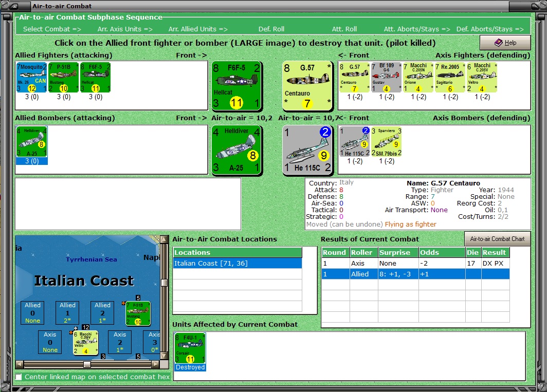The image size is (547, 392).
Task: Click the Die column header
Action: 473,252
